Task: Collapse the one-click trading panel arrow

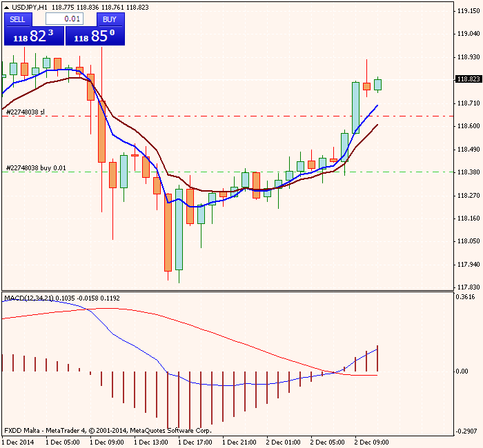Action: click(x=6, y=7)
